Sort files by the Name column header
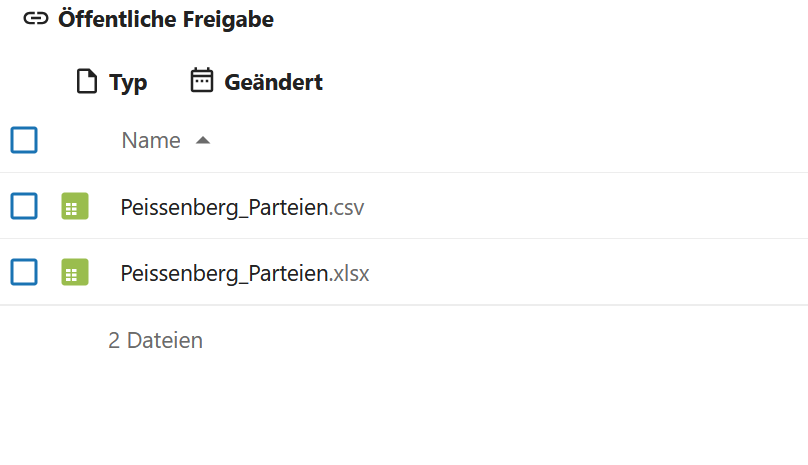Viewport: 808px width, 465px height. tap(151, 141)
